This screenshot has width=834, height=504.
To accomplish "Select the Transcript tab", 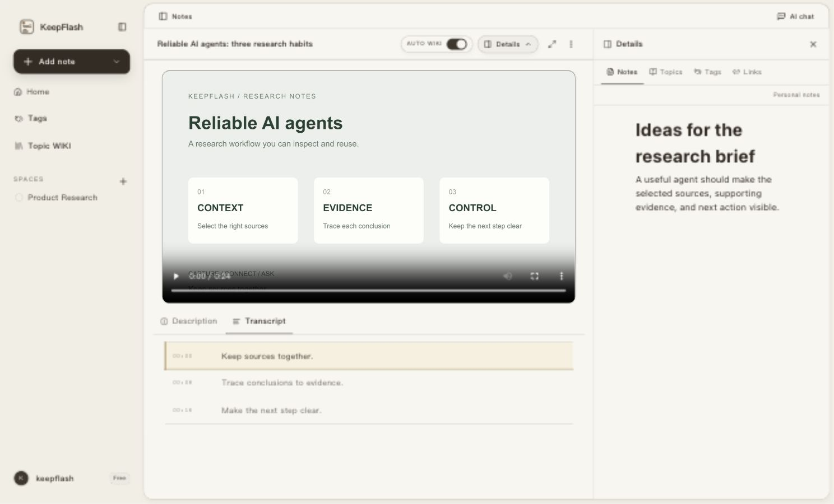I will (x=259, y=321).
